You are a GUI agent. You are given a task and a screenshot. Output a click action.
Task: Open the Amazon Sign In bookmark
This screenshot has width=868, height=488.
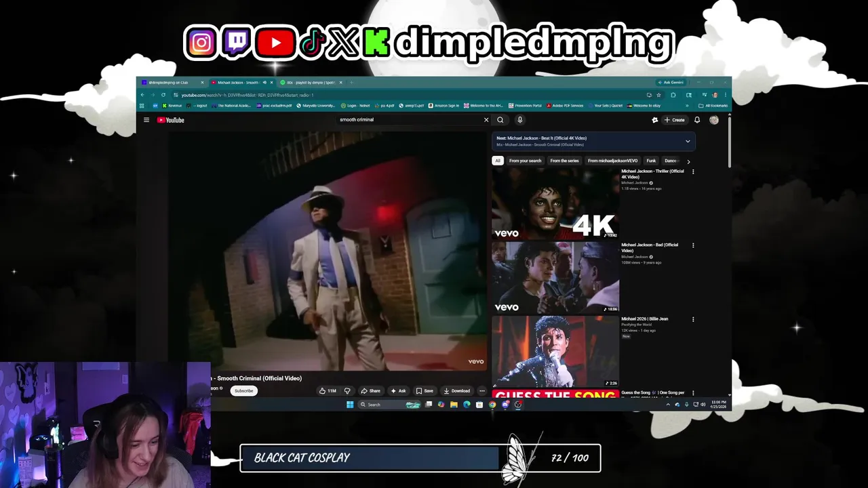443,106
